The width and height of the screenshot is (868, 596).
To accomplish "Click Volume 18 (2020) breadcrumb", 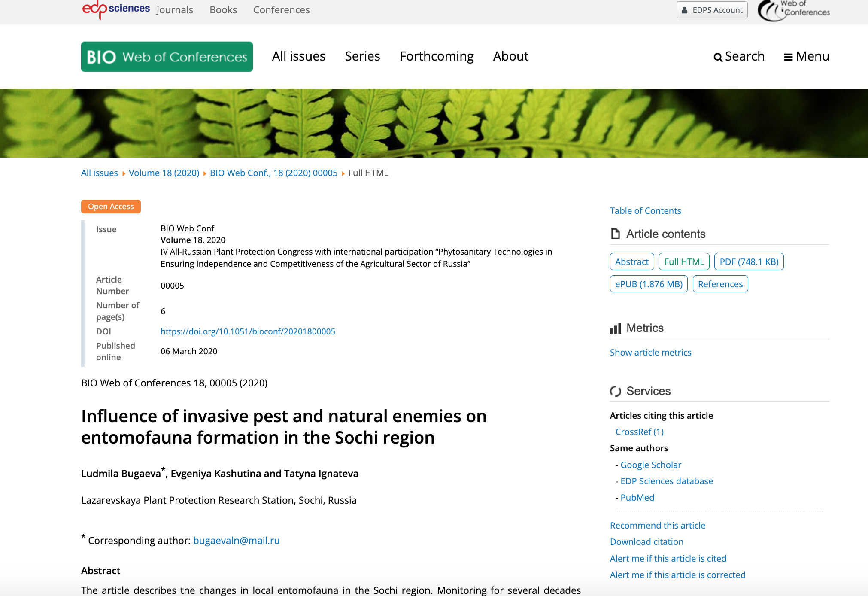I will pos(164,173).
